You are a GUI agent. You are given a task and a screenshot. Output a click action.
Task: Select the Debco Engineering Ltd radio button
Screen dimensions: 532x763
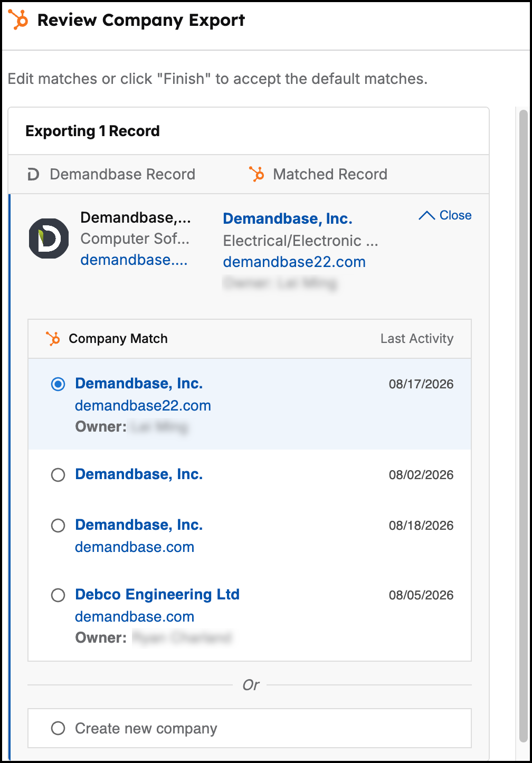tap(58, 595)
